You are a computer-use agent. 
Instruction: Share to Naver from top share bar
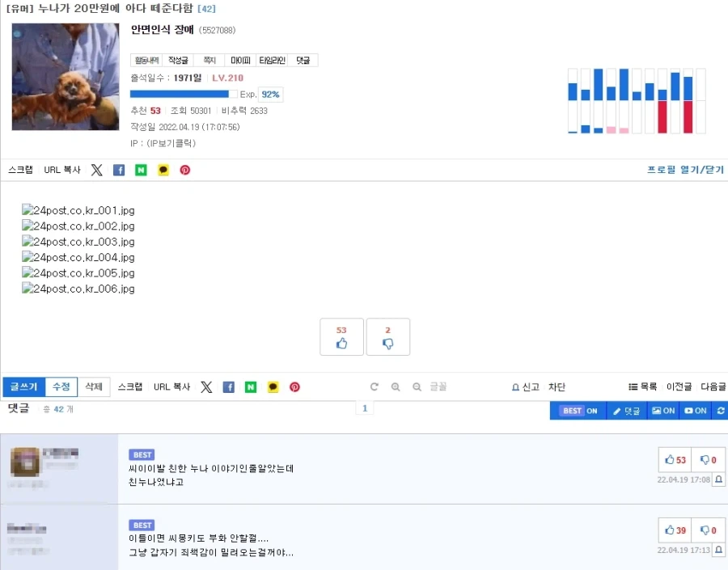(141, 170)
